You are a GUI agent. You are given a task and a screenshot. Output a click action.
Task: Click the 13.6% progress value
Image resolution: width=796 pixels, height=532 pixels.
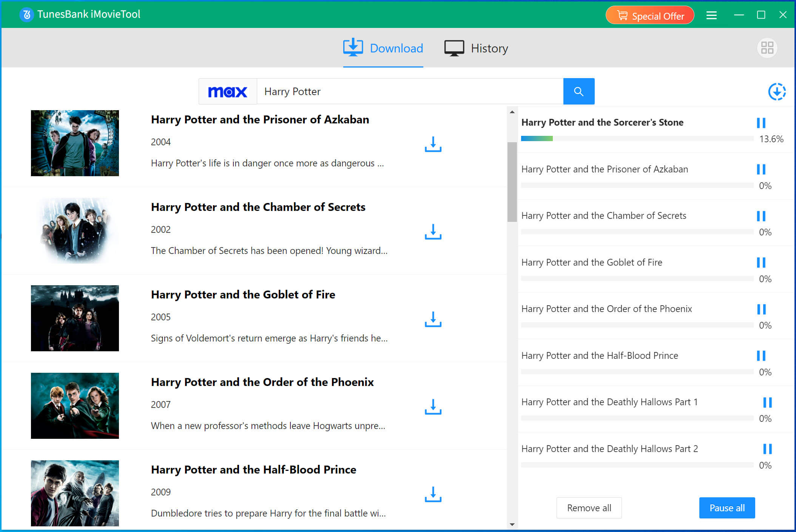(x=771, y=139)
